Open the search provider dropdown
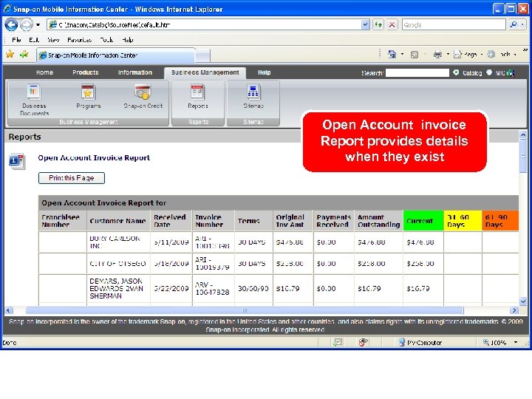 click(x=523, y=24)
